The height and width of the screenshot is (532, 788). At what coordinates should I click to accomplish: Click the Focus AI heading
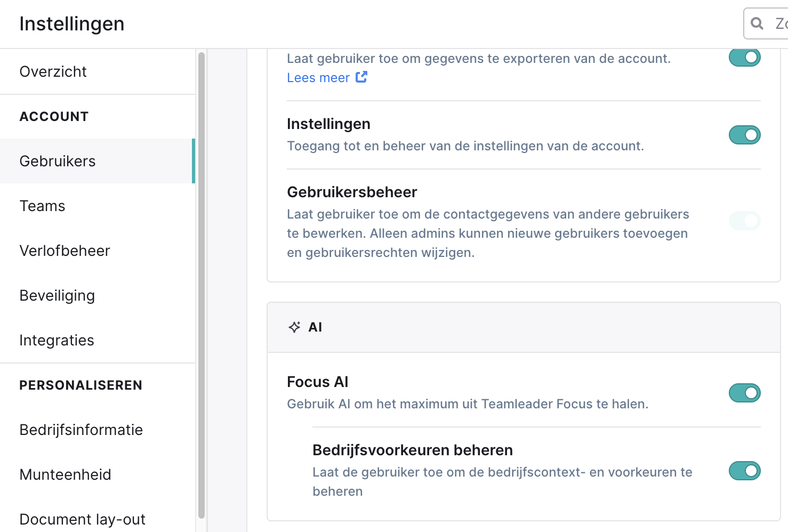[x=318, y=382]
